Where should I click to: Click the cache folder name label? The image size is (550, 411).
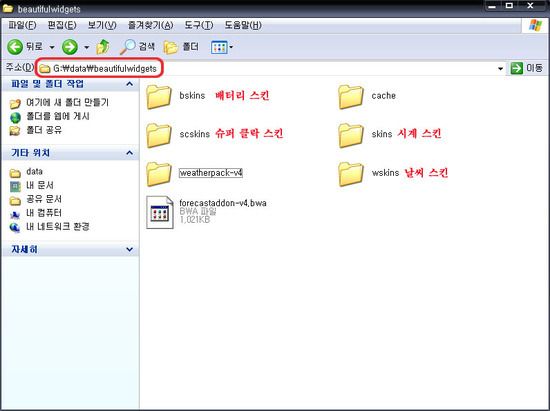384,95
